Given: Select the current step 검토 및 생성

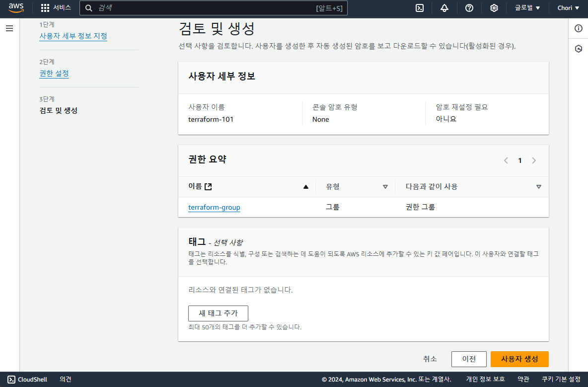Looking at the screenshot, I should (x=58, y=110).
